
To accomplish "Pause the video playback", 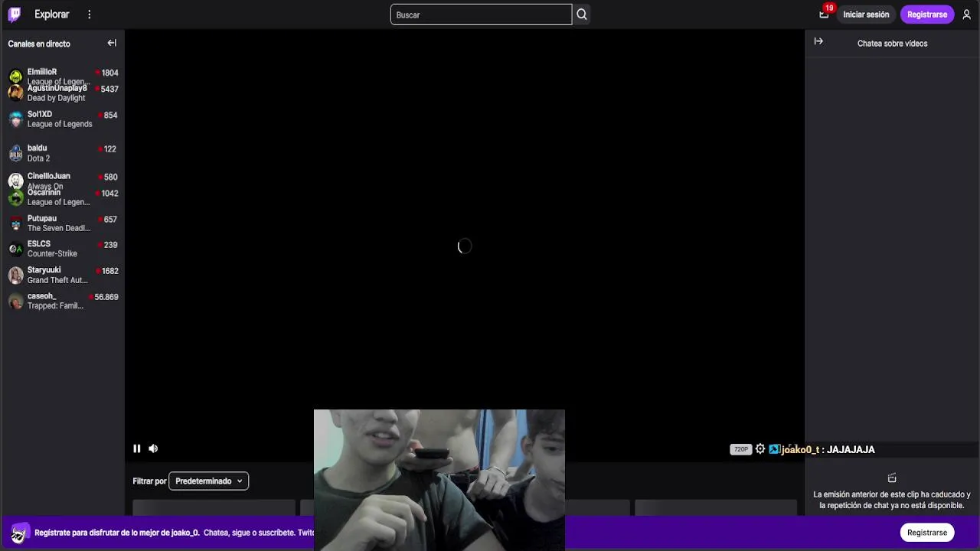I will coord(137,448).
